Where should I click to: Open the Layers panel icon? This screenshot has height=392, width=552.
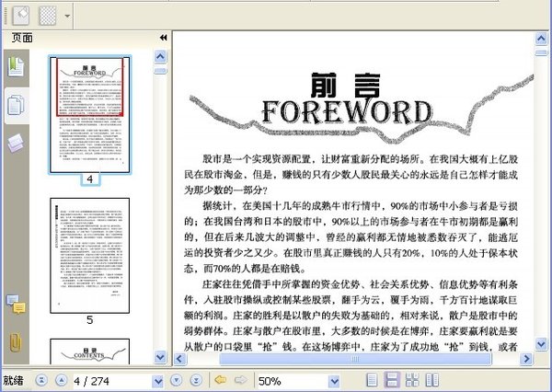click(x=17, y=143)
